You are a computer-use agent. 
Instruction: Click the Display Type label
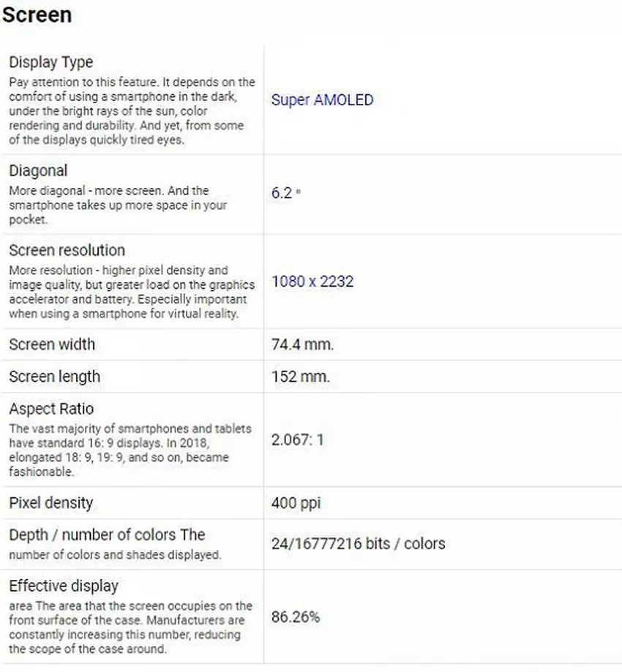(x=51, y=63)
